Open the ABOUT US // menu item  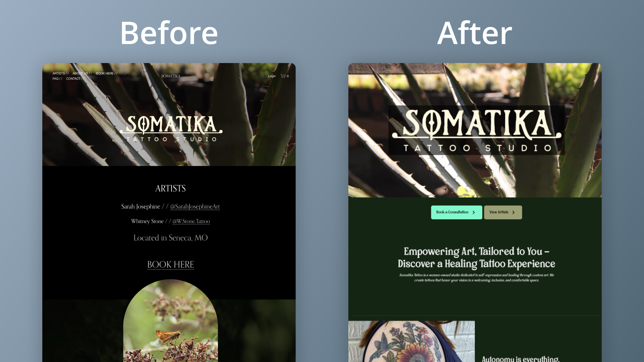pos(82,73)
